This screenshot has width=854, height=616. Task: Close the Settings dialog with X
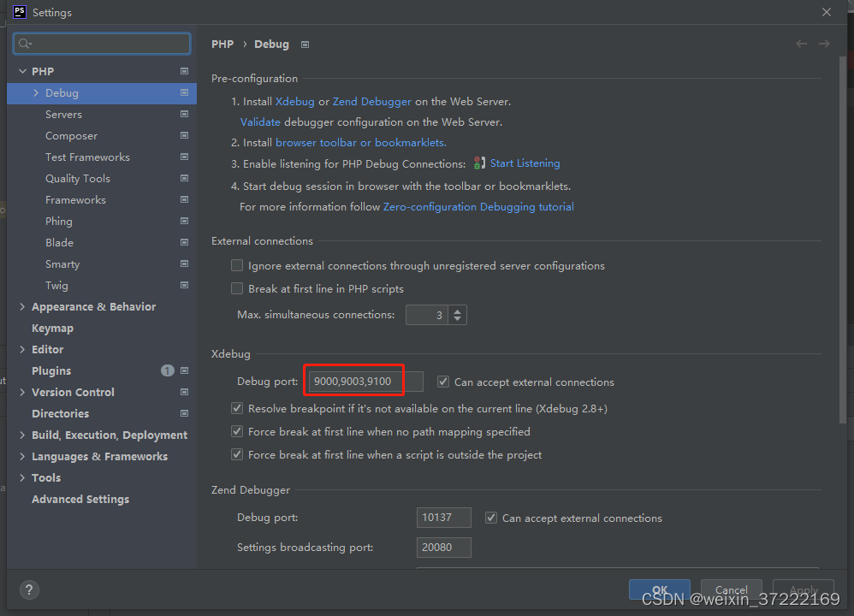click(827, 12)
